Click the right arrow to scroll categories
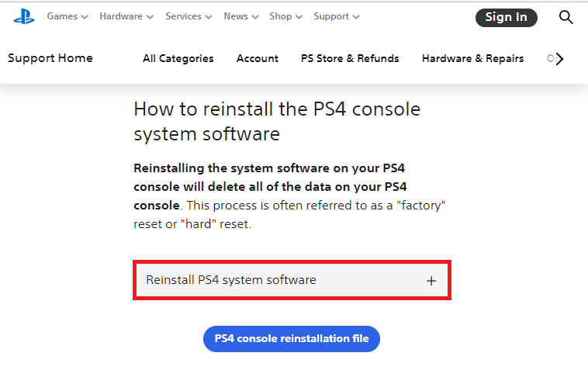This screenshot has width=588, height=377. (x=560, y=58)
